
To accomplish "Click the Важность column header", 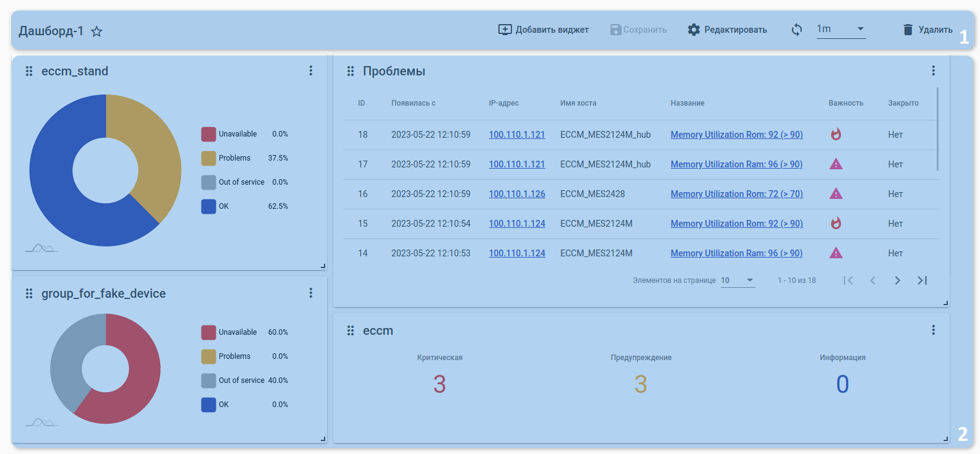I will click(846, 103).
